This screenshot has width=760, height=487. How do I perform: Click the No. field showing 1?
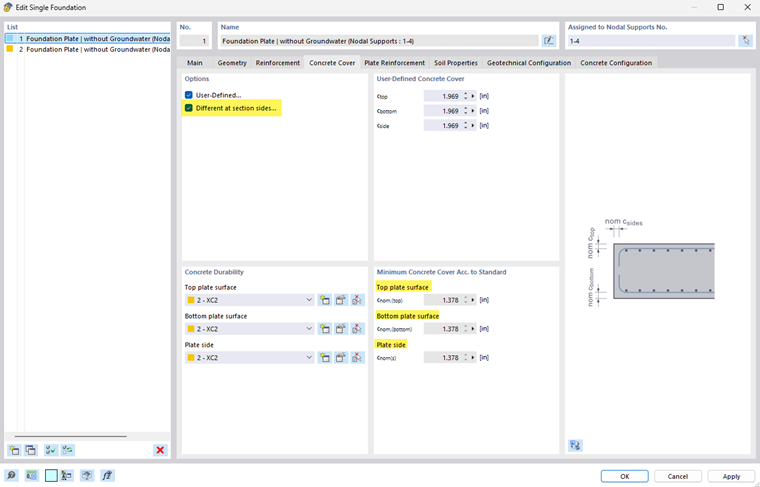tap(194, 41)
